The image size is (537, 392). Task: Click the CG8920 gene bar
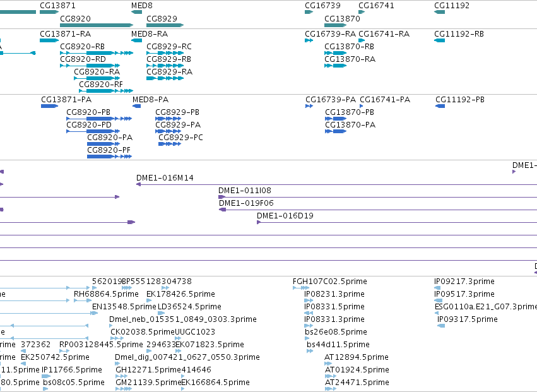(x=97, y=25)
